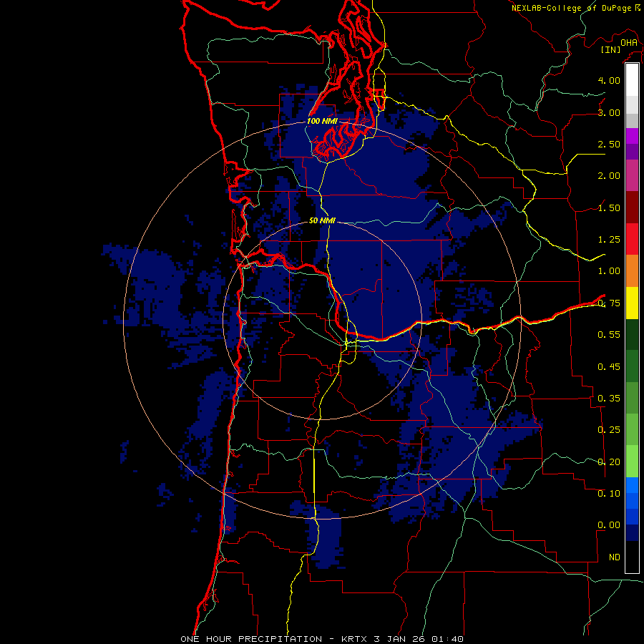The width and height of the screenshot is (644, 644).
Task: Click the 100 NMI range ring label
Action: pyautogui.click(x=322, y=121)
